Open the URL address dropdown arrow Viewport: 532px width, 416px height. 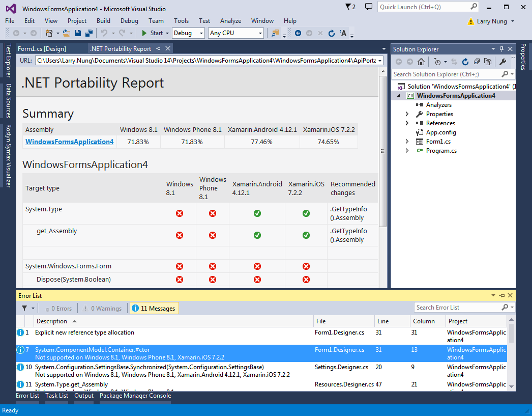pos(380,61)
